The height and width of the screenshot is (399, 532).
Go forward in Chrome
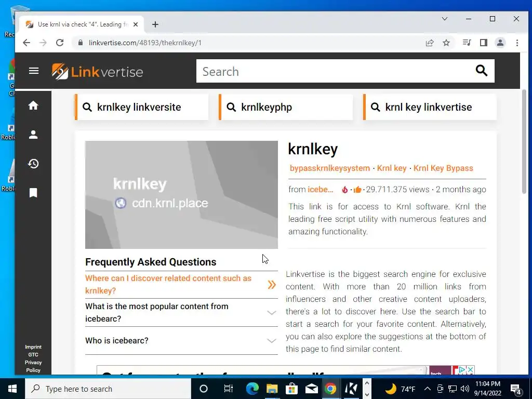coord(43,43)
